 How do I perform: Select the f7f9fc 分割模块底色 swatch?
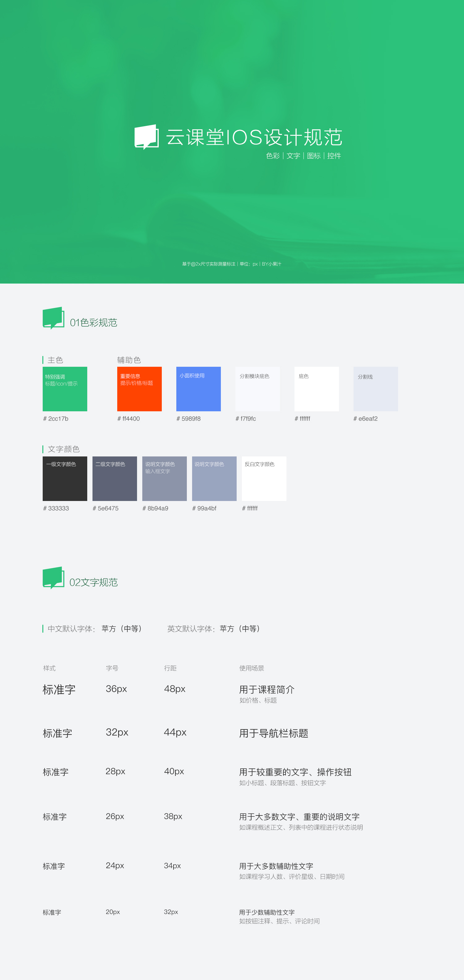point(257,389)
